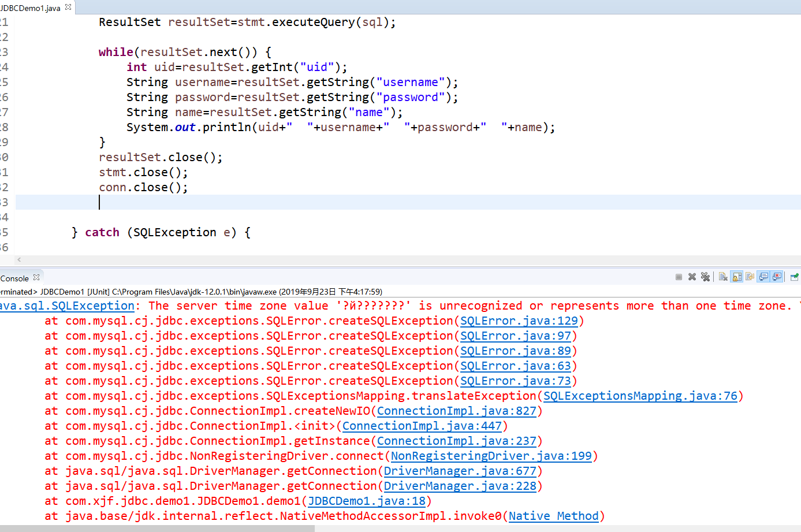Viewport: 801px width, 532px height.
Task: Clear the console output
Action: pyautogui.click(x=723, y=277)
